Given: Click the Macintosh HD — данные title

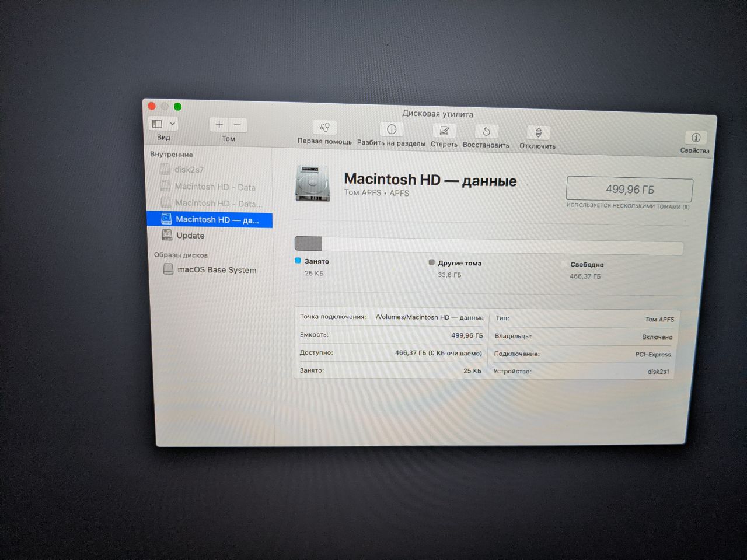Looking at the screenshot, I should (430, 180).
